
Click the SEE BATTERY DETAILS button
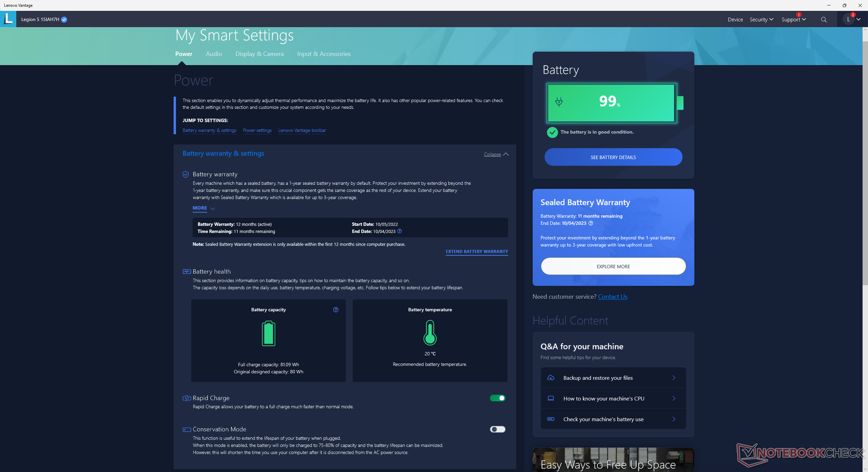(x=613, y=157)
